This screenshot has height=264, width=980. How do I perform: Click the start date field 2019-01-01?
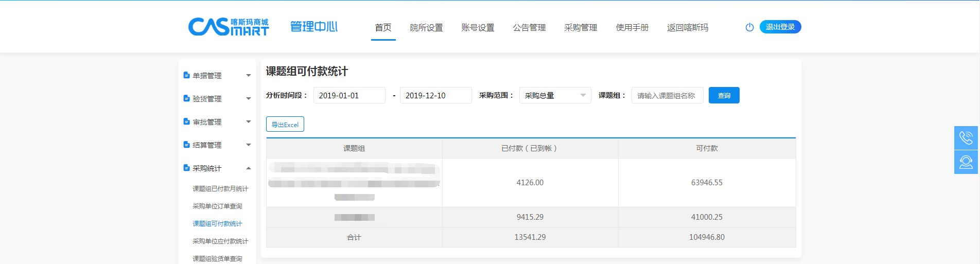349,96
